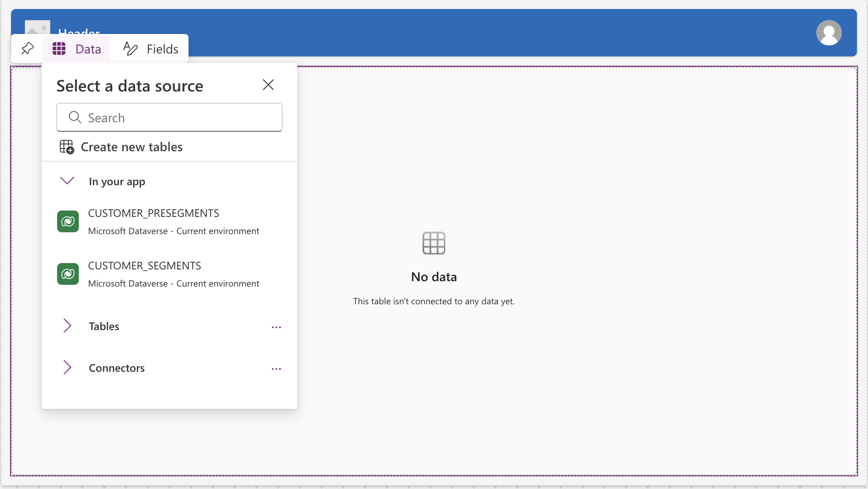Click the pin icon in toolbar
Screen dimensions: 868x489
pos(28,48)
